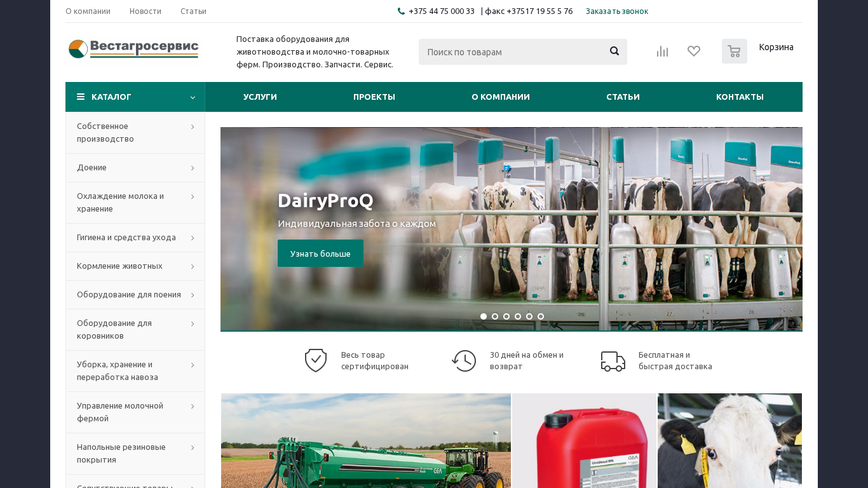The image size is (868, 488).
Task: Expand Уборка, хранение и переработка навоза arrow
Action: [x=193, y=365]
